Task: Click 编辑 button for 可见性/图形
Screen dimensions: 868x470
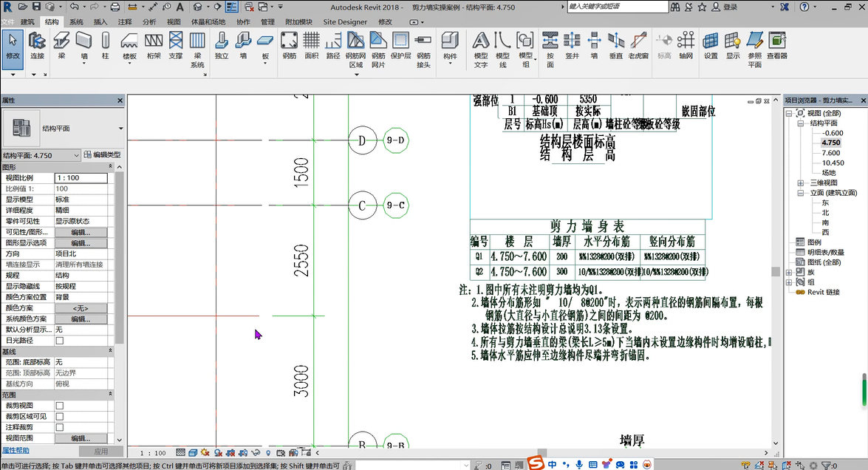Action: (81, 232)
